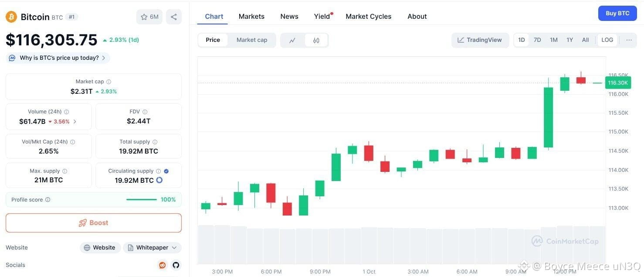644x277 pixels.
Task: Switch to line chart icon
Action: (292, 40)
